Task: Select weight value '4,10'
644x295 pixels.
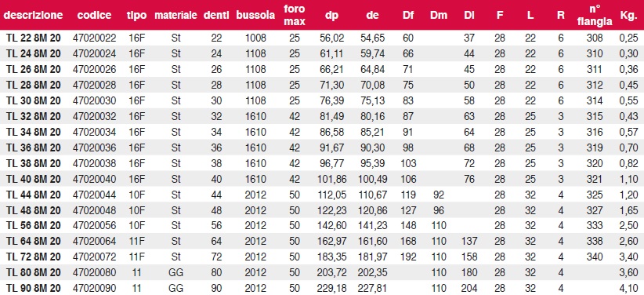Action: pos(628,289)
